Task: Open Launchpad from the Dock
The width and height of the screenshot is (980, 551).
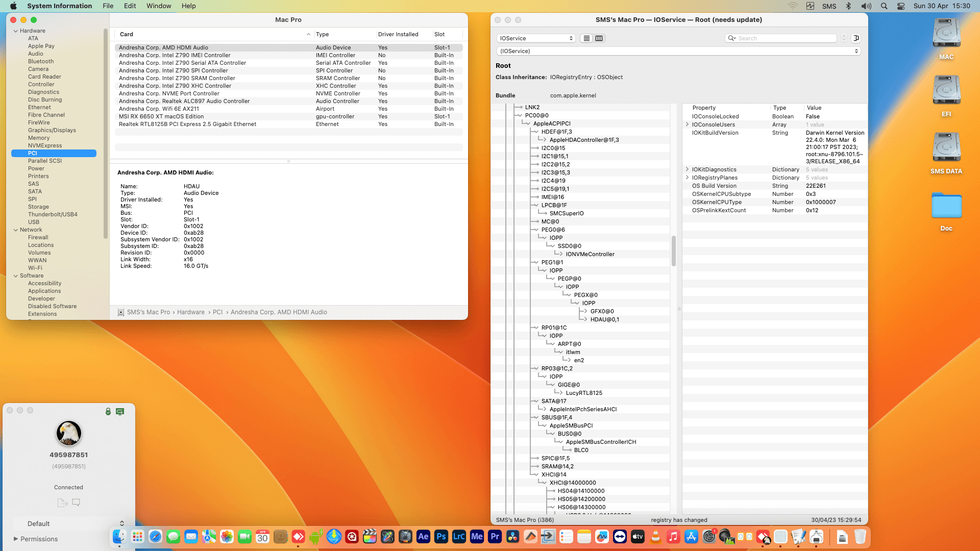Action: pyautogui.click(x=137, y=537)
